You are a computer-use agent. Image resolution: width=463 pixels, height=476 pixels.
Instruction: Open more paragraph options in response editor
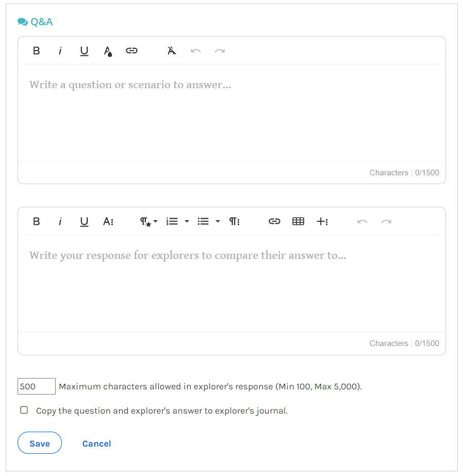click(x=234, y=222)
